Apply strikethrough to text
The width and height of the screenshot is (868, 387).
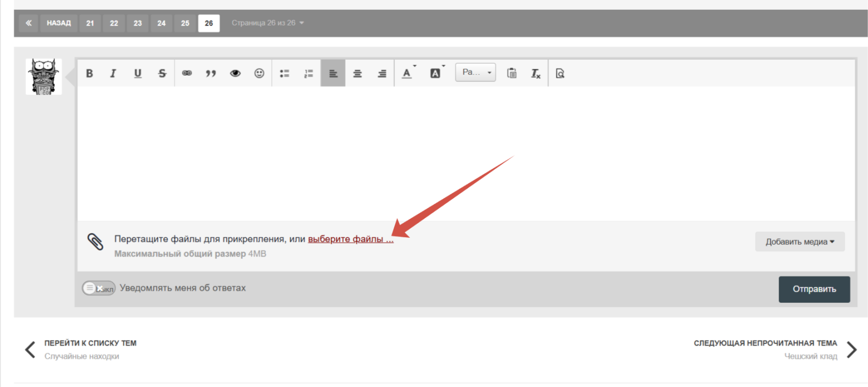click(162, 73)
